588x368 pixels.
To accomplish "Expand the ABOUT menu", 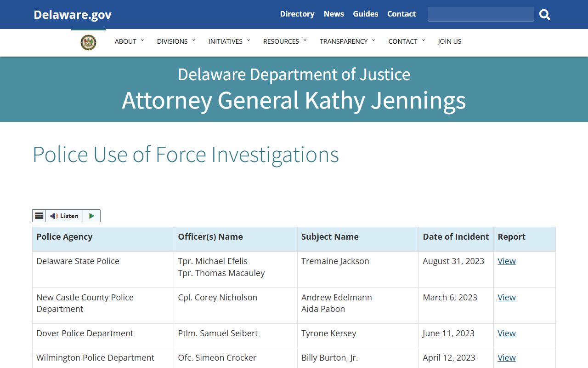I will pyautogui.click(x=129, y=41).
